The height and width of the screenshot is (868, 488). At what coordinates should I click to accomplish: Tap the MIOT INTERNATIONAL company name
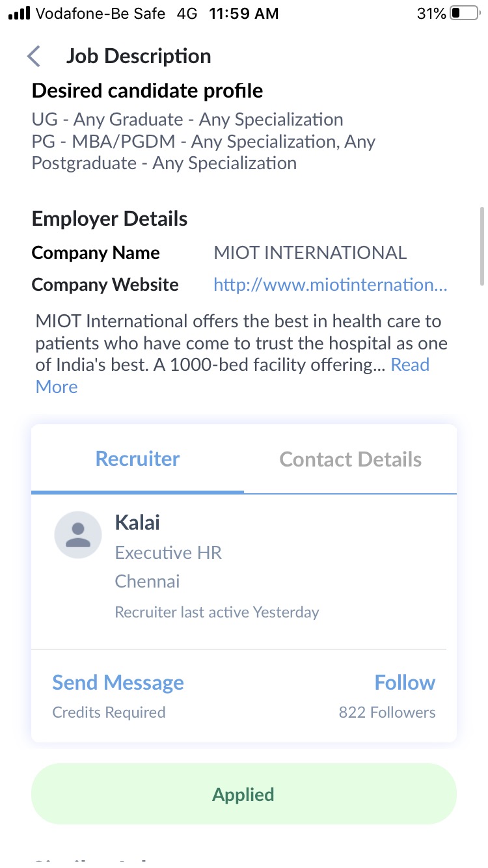[x=310, y=252]
